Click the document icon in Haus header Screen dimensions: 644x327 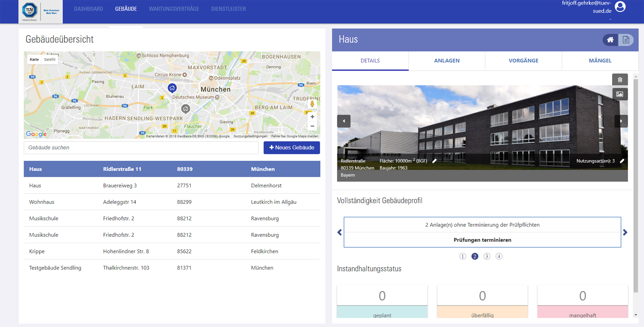pos(626,40)
